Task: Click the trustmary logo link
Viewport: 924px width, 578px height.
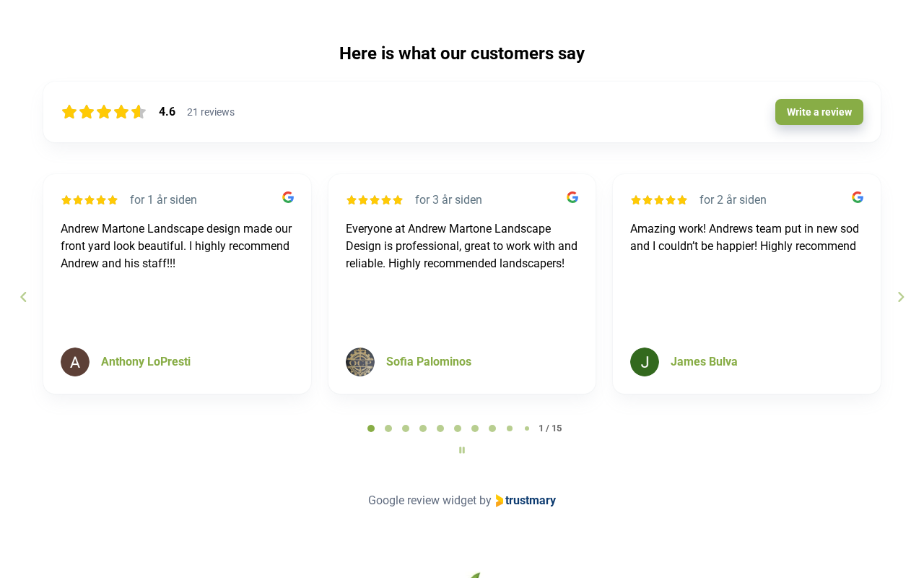Action: point(526,501)
